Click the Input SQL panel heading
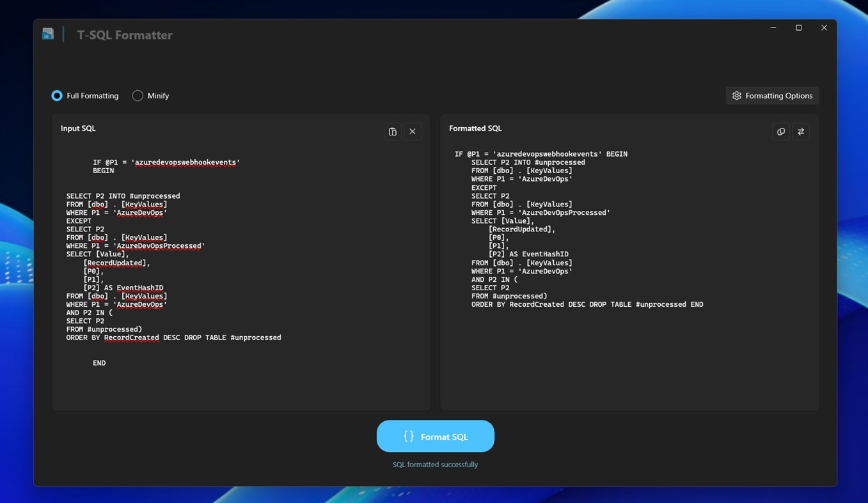Viewport: 868px width, 503px height. coord(78,128)
